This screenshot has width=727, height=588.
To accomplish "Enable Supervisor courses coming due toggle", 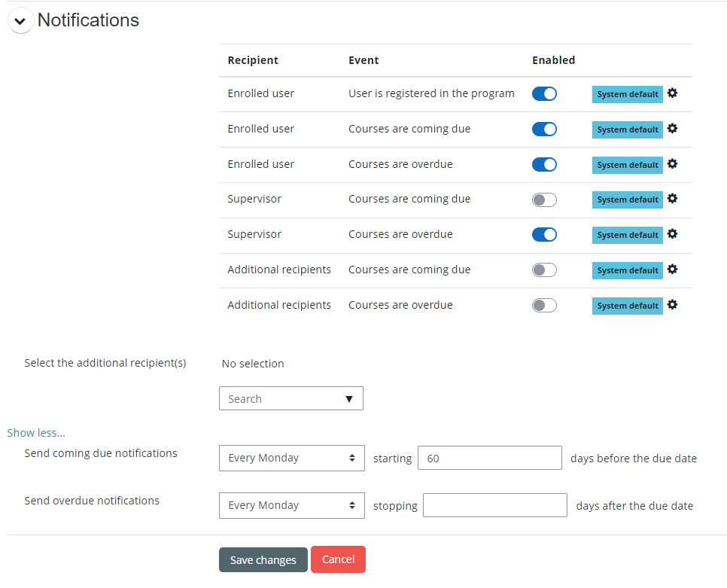I will click(x=544, y=200).
